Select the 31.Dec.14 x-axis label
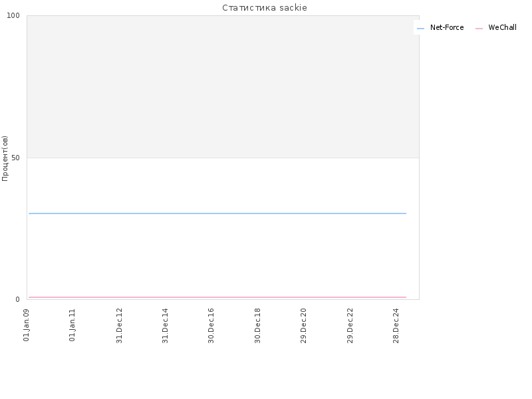The image size is (532, 399). tap(165, 326)
